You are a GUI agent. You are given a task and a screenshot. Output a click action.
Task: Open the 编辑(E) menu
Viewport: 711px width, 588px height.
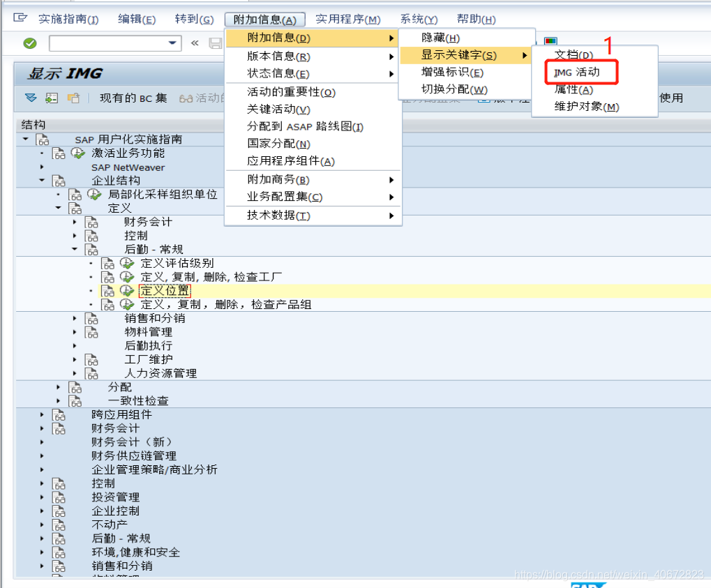pyautogui.click(x=137, y=19)
